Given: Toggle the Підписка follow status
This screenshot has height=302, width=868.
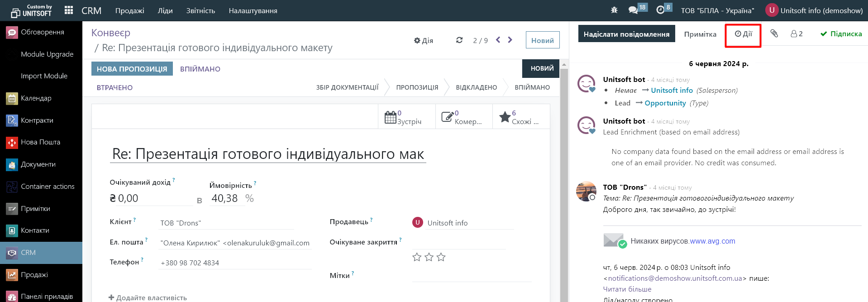Looking at the screenshot, I should tap(841, 34).
